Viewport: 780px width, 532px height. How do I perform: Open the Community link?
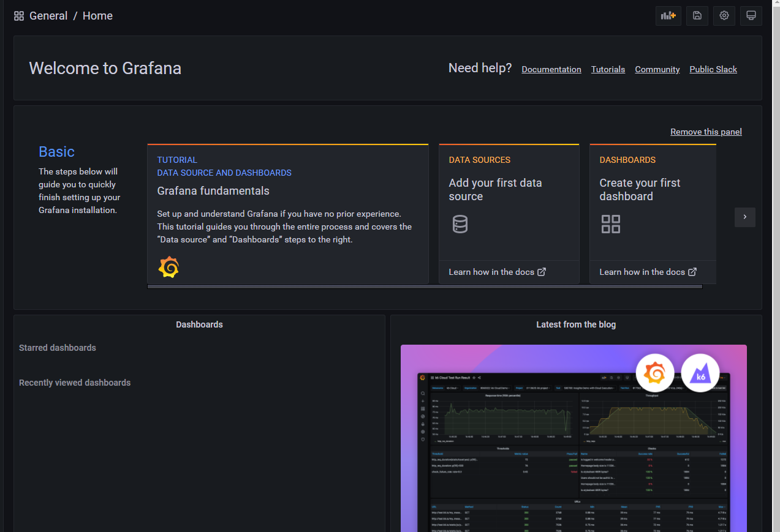pyautogui.click(x=657, y=69)
